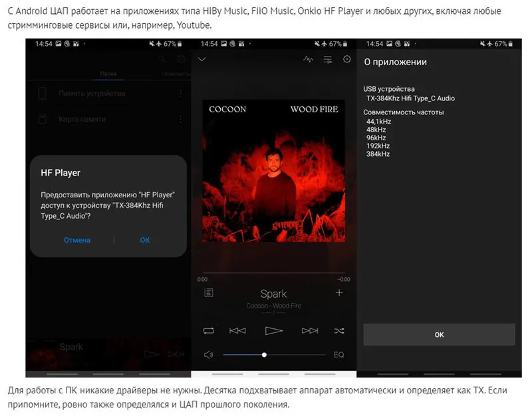The width and height of the screenshot is (532, 416).
Task: Select the 96kHz frequency entry
Action: [376, 138]
